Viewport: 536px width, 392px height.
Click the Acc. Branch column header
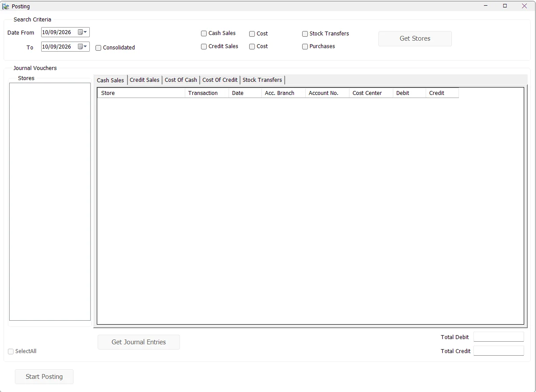tap(284, 93)
